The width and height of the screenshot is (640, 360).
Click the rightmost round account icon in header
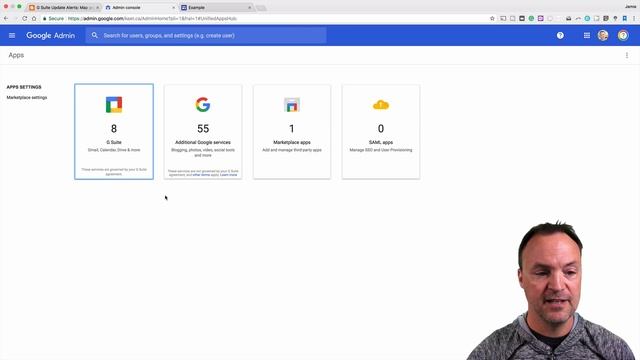[x=623, y=36]
